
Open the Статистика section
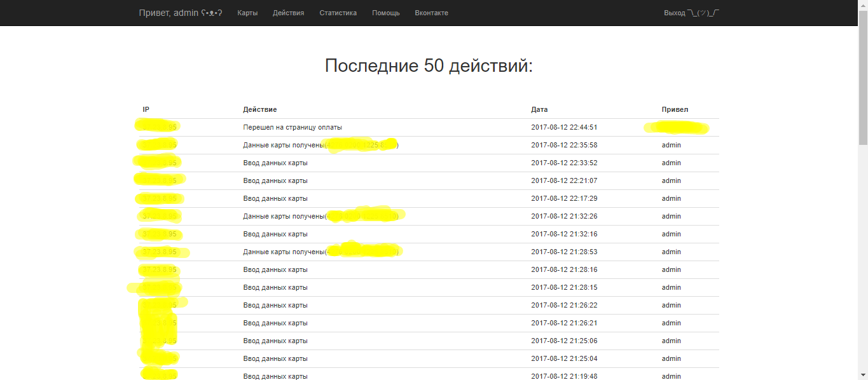(x=338, y=13)
